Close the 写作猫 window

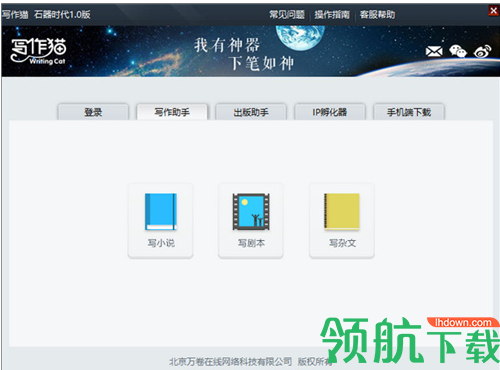pyautogui.click(x=494, y=11)
